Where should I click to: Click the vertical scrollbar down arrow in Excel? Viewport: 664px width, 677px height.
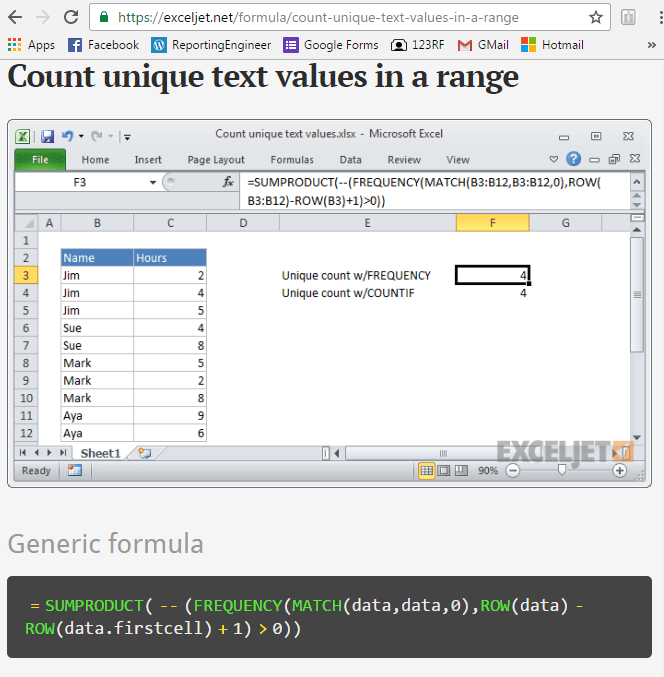coord(637,438)
